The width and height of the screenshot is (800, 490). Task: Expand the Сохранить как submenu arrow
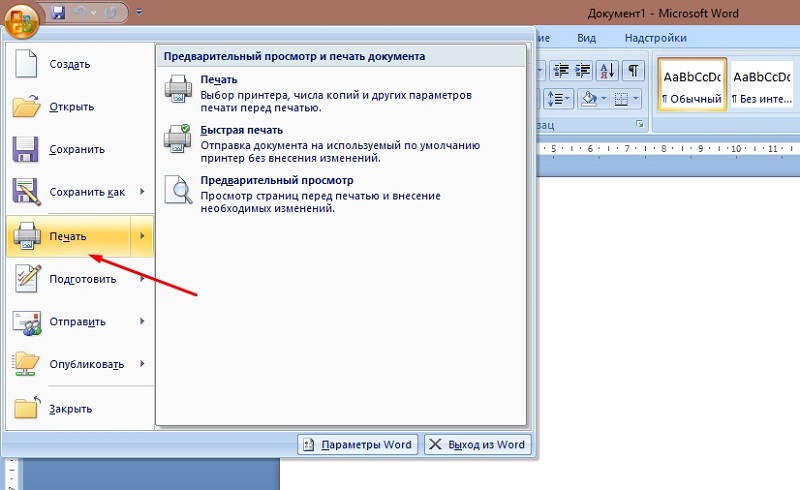(x=142, y=192)
